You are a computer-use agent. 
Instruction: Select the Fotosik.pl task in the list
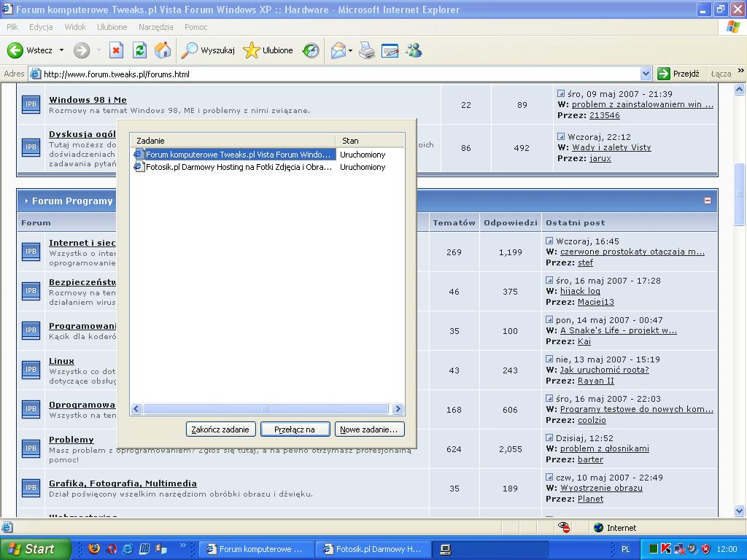[239, 167]
